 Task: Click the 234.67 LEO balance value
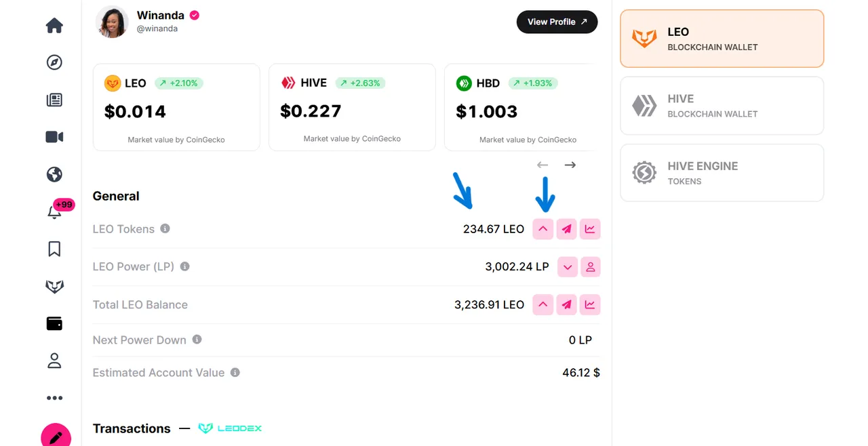coord(494,229)
